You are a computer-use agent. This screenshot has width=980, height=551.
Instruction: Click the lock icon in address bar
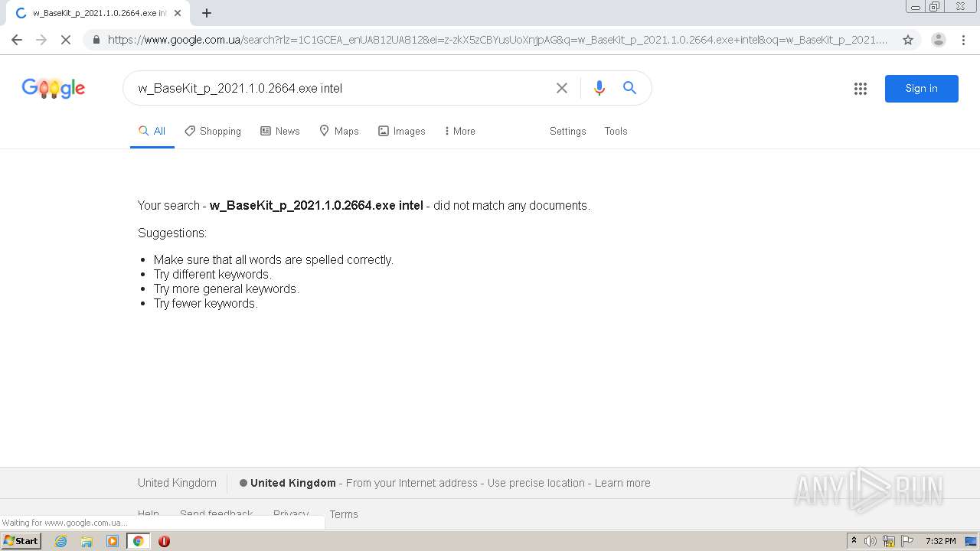point(96,40)
